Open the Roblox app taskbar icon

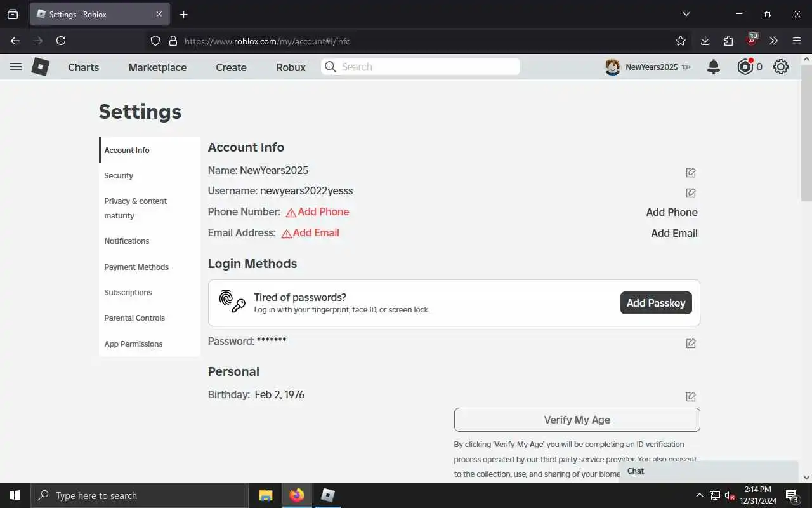point(328,495)
